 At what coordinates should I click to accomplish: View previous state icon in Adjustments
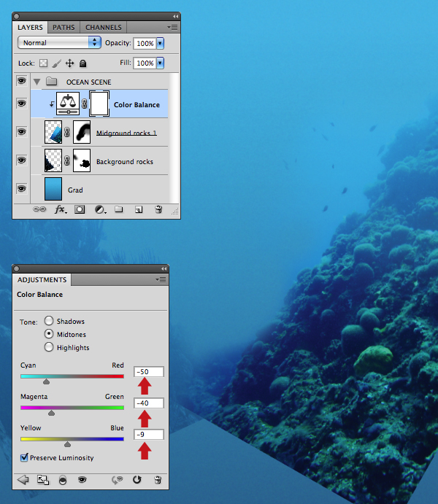[118, 480]
